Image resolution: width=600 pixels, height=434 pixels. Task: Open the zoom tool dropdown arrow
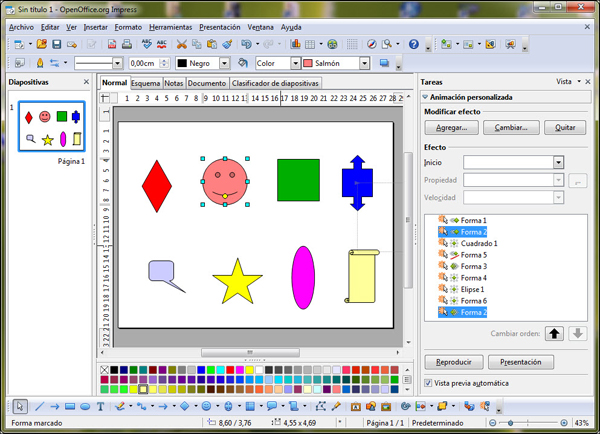pos(398,44)
